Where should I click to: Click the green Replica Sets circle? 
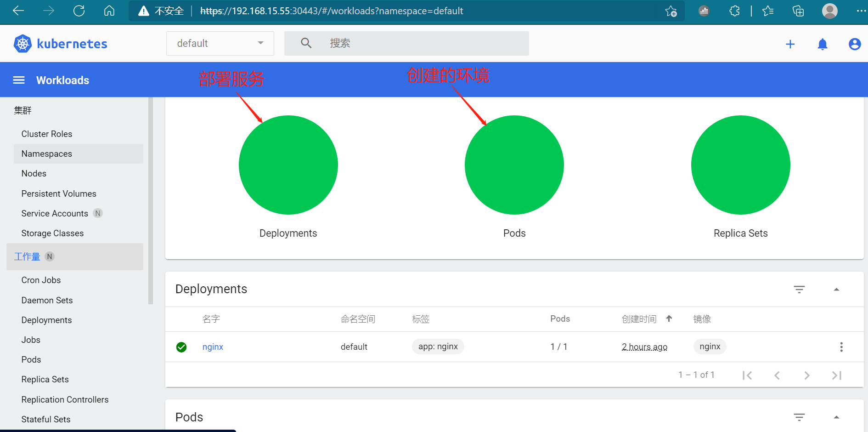pos(741,165)
